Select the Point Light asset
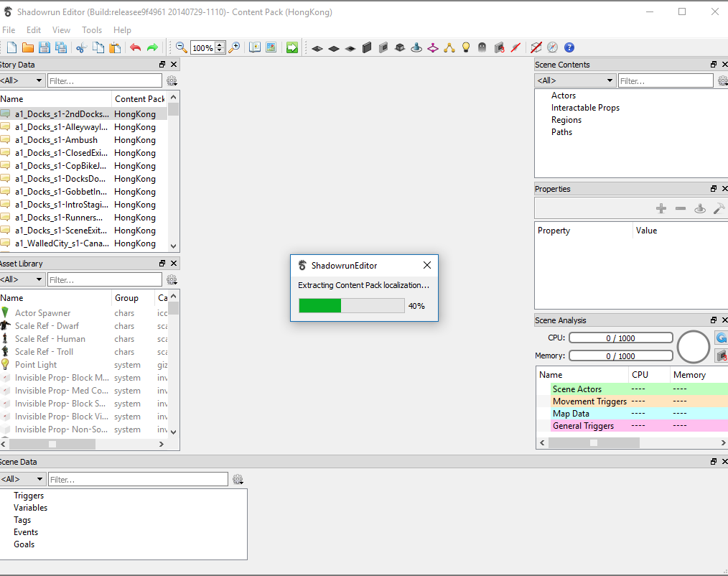Image resolution: width=728 pixels, height=576 pixels. point(83,365)
